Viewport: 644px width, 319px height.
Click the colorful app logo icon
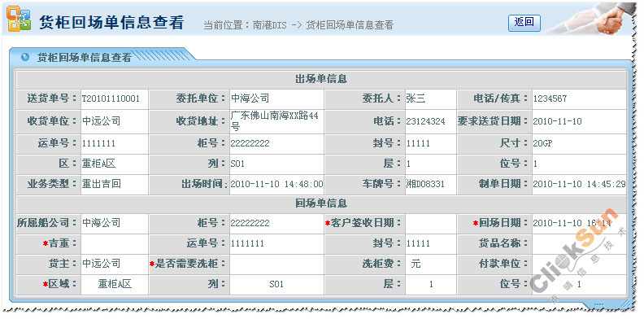pos(19,19)
